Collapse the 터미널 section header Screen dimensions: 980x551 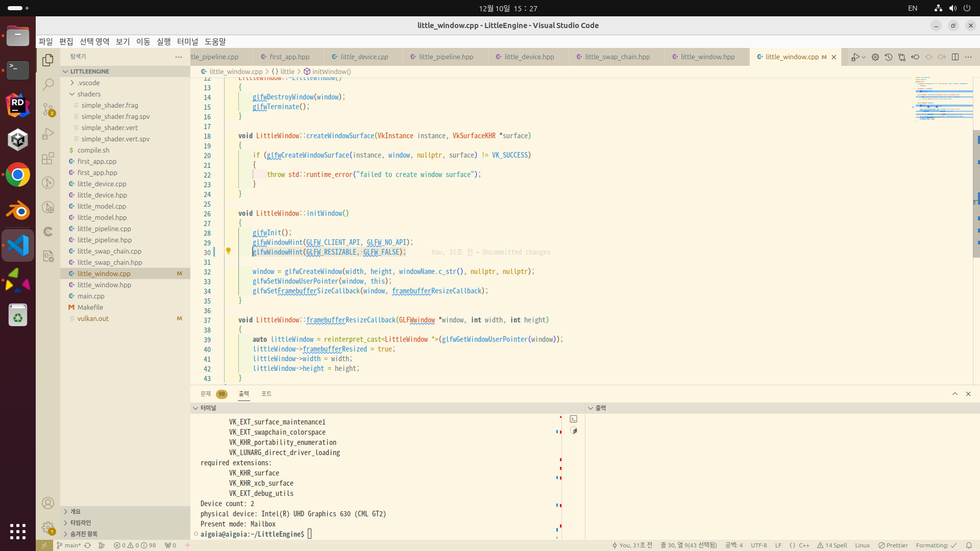388,408
